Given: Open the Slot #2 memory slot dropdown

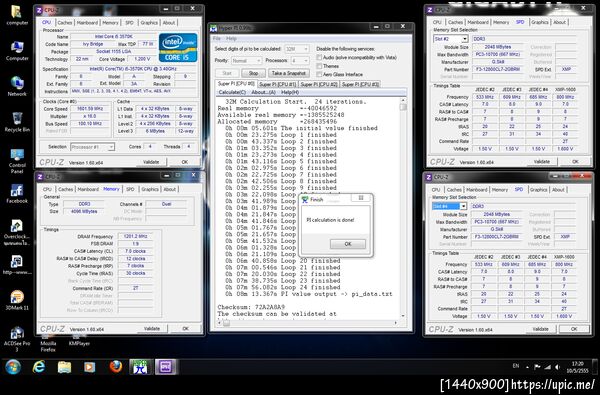Looking at the screenshot, I should [450, 39].
